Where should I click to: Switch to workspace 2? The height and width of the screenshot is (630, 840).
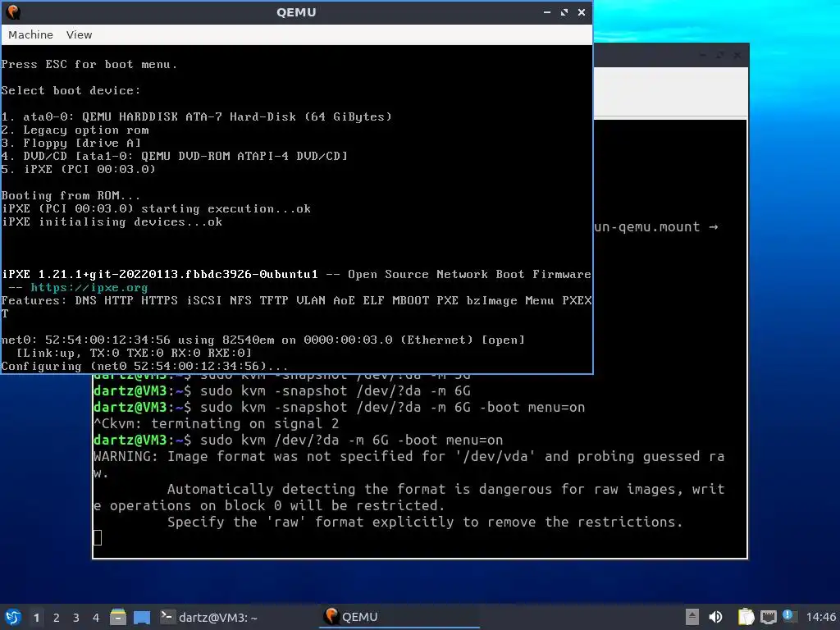point(57,618)
